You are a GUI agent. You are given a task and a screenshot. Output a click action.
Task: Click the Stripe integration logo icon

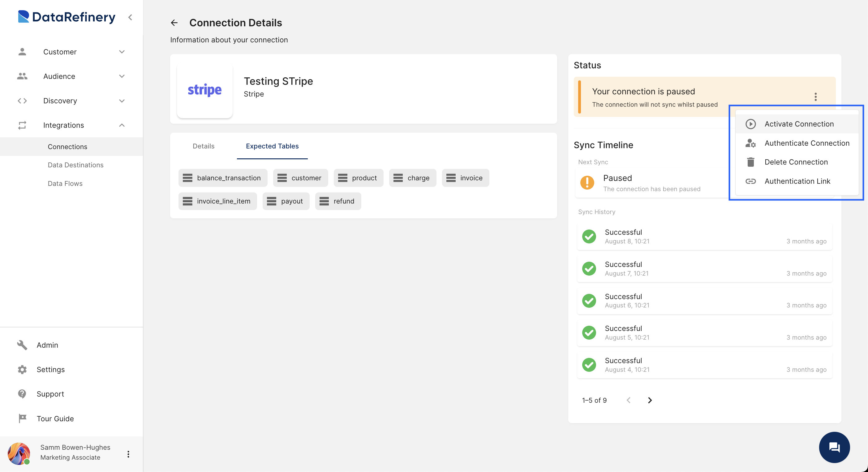point(205,90)
